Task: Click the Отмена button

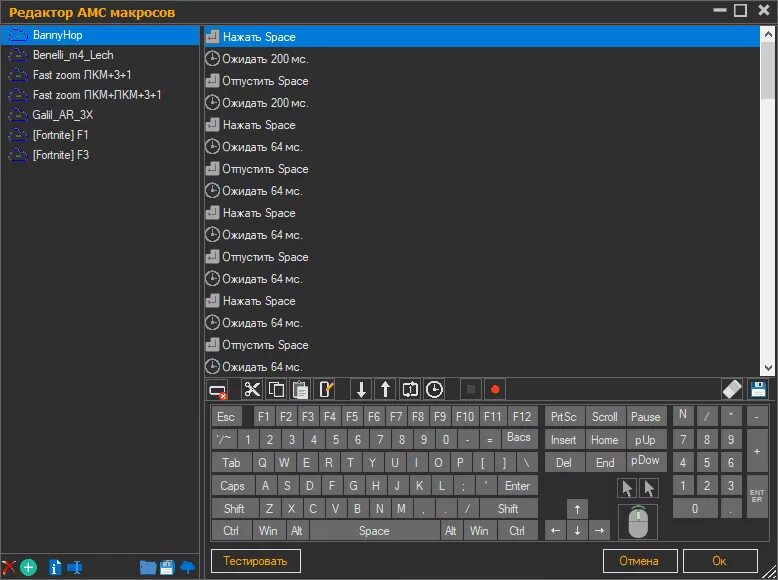Action: (640, 561)
